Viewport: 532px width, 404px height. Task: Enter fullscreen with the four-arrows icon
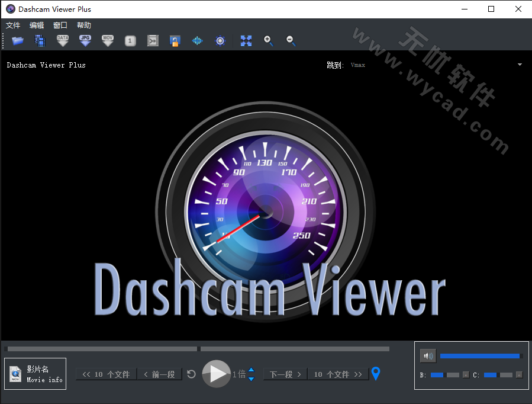[246, 41]
